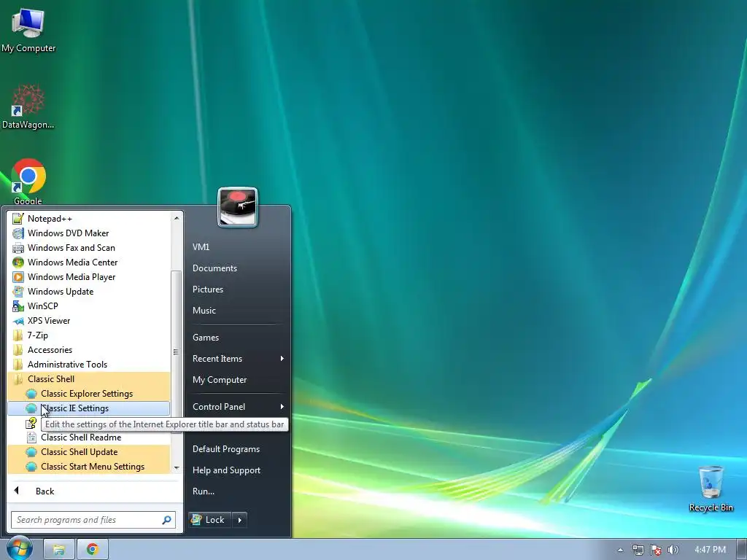Open Windows Explorer from the taskbar

(x=58, y=550)
